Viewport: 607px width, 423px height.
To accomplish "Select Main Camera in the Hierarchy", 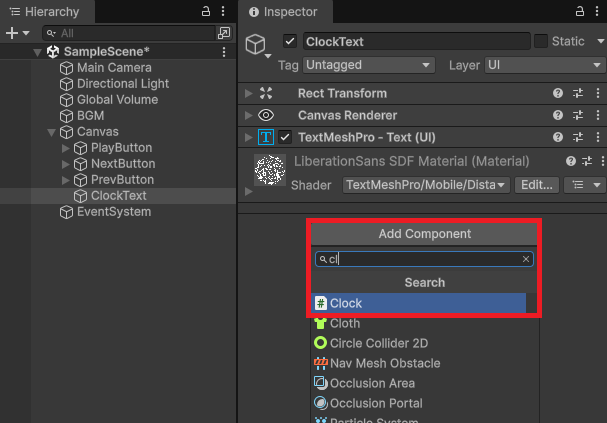I will 114,68.
